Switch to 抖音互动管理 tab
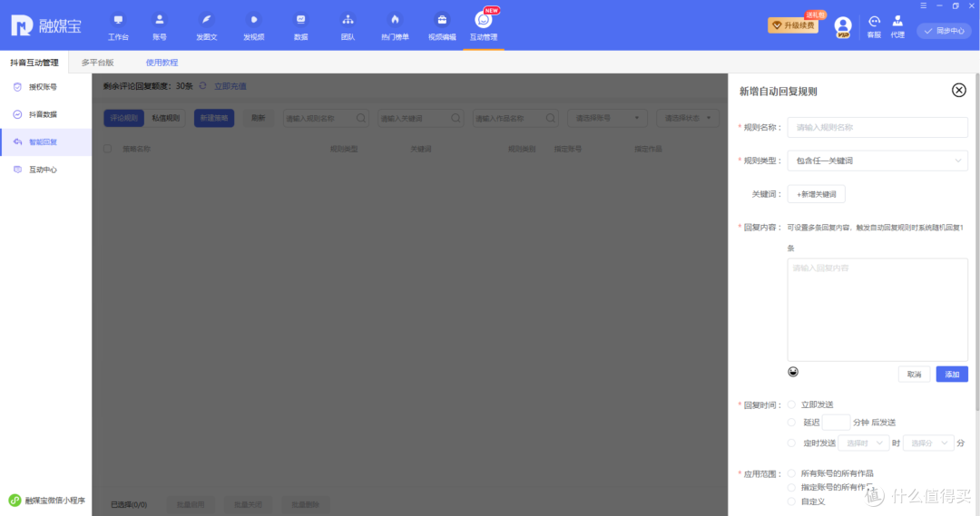Screen dimensions: 980x516 point(34,63)
